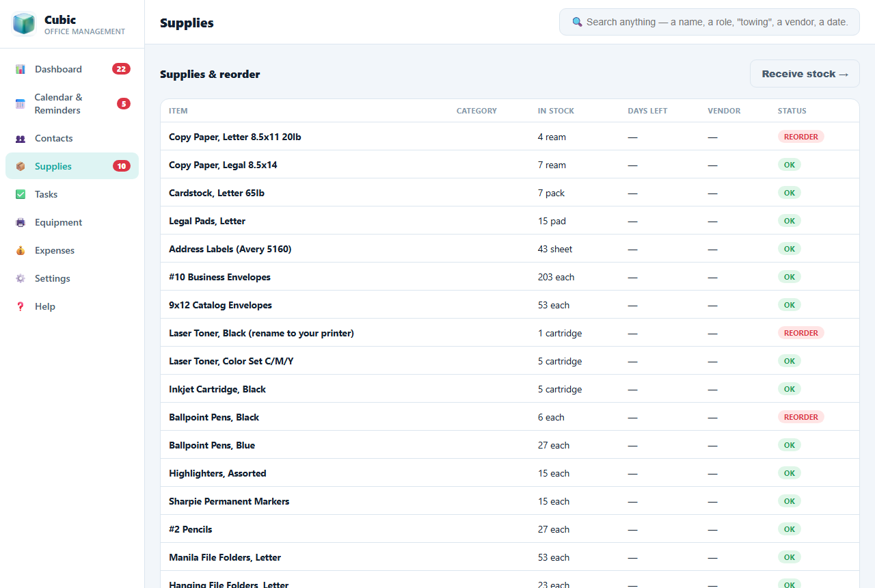The height and width of the screenshot is (588, 875).
Task: Click OK status for Highlighters, Assorted
Action: pyautogui.click(x=789, y=473)
